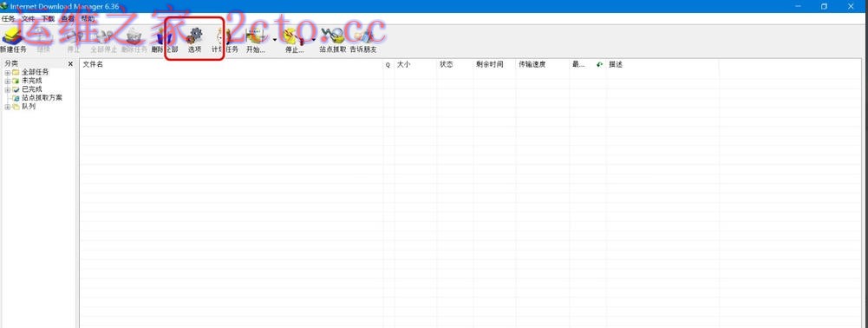Select 全部任务 category in the tree
Image resolution: width=868 pixels, height=328 pixels.
point(36,73)
